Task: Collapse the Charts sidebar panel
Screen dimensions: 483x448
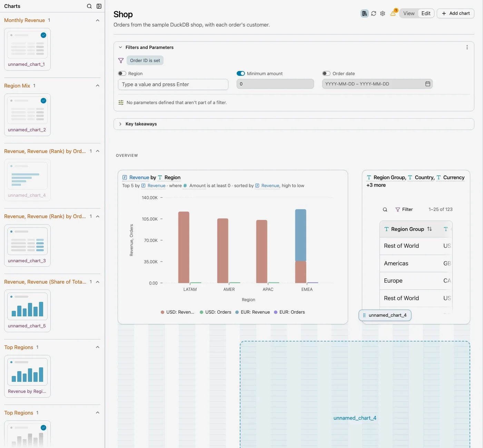Action: (x=99, y=6)
